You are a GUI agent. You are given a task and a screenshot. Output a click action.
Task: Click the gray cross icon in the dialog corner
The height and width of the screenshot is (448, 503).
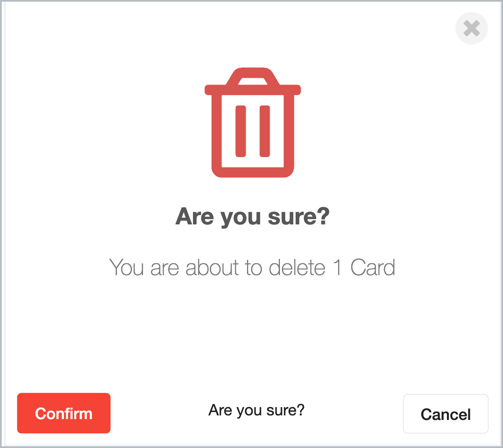click(x=472, y=28)
